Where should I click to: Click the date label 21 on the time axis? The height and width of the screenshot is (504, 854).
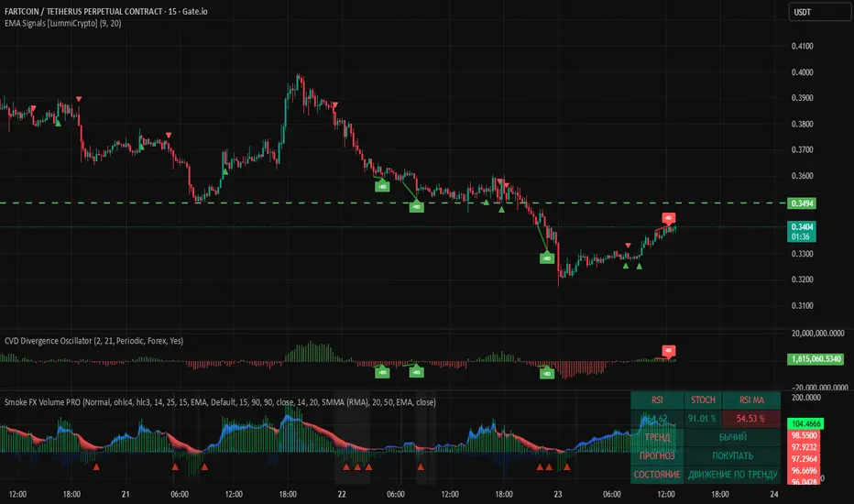126,494
